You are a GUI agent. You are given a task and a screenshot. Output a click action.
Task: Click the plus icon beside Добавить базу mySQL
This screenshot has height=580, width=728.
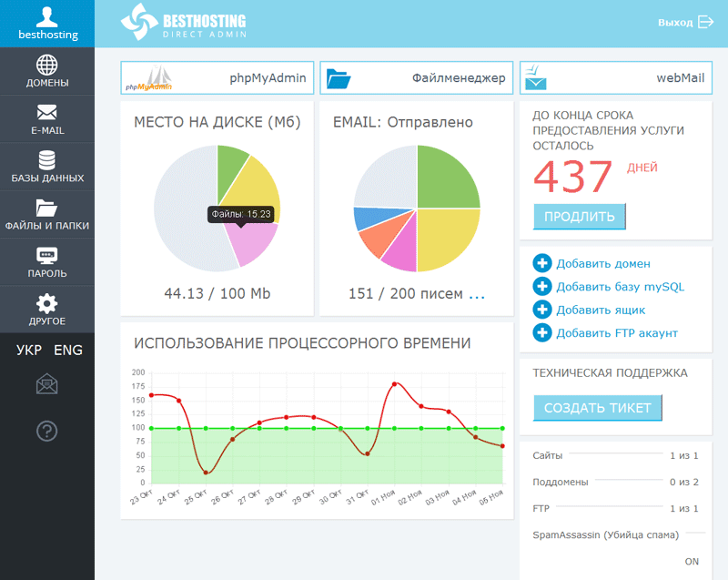(542, 287)
